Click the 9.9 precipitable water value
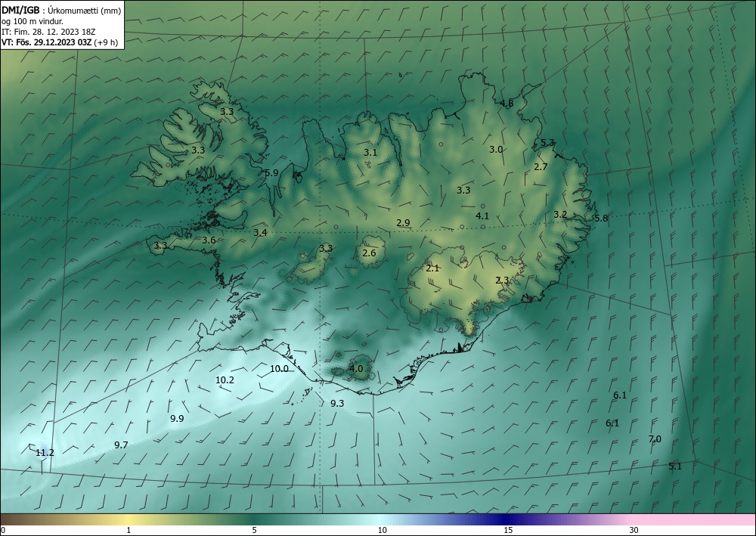This screenshot has height=536, width=756. pyautogui.click(x=177, y=418)
